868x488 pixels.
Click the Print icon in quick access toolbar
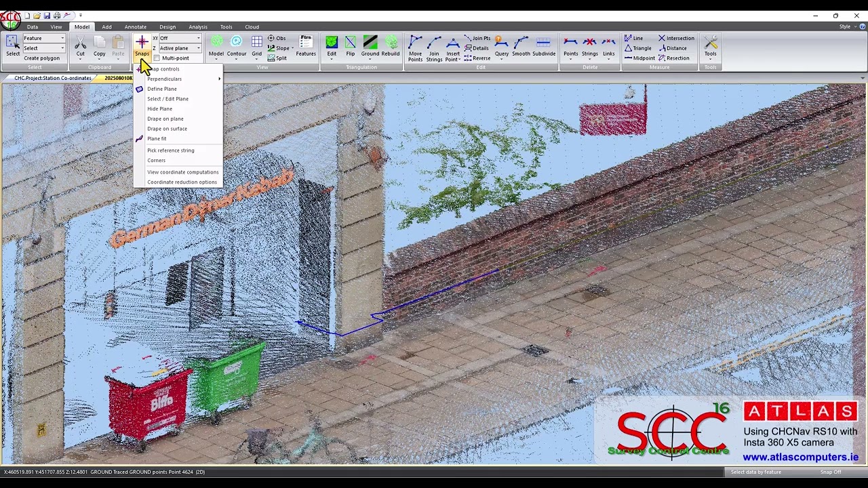tap(57, 15)
